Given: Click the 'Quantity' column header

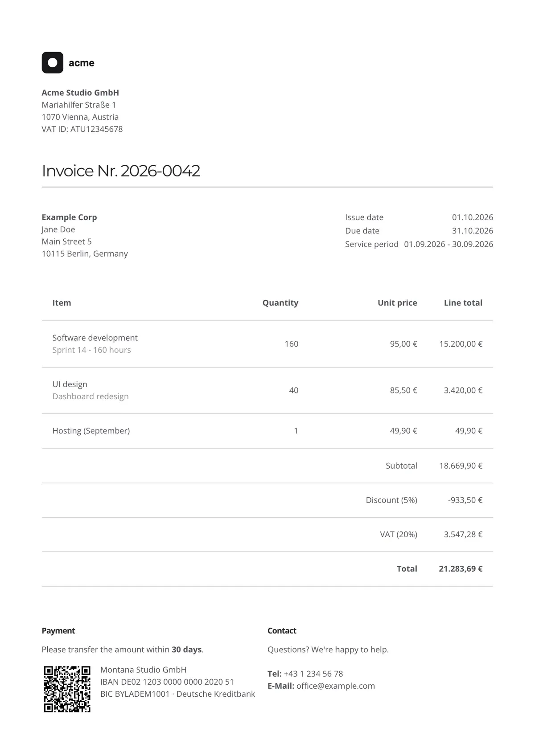Looking at the screenshot, I should pyautogui.click(x=280, y=303).
